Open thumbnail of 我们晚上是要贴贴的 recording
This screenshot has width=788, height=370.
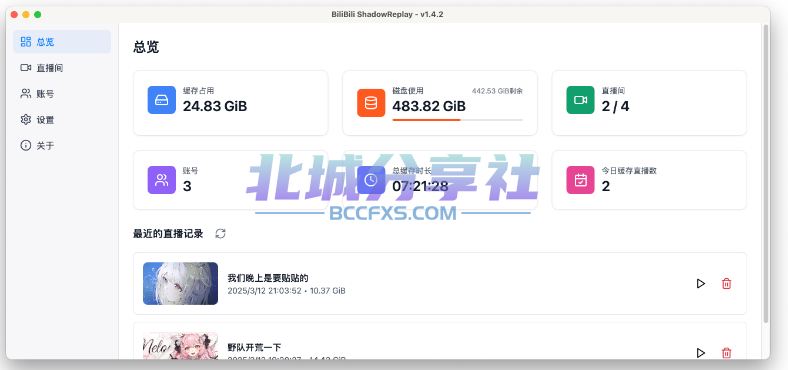pos(180,284)
